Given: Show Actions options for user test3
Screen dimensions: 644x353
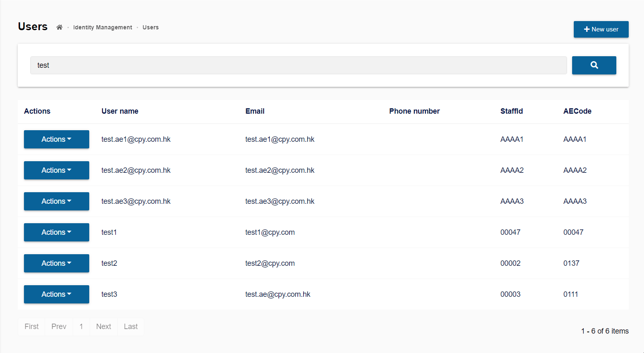Looking at the screenshot, I should (56, 294).
